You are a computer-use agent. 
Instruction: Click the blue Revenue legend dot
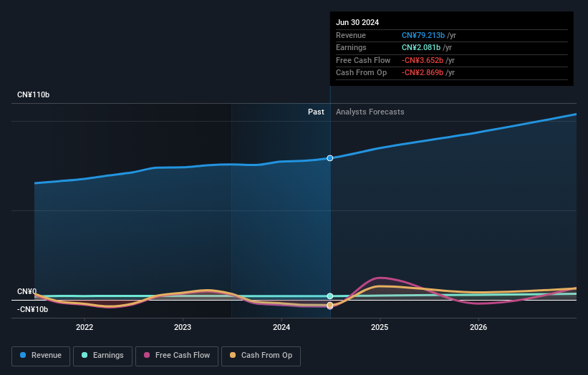[x=23, y=355]
